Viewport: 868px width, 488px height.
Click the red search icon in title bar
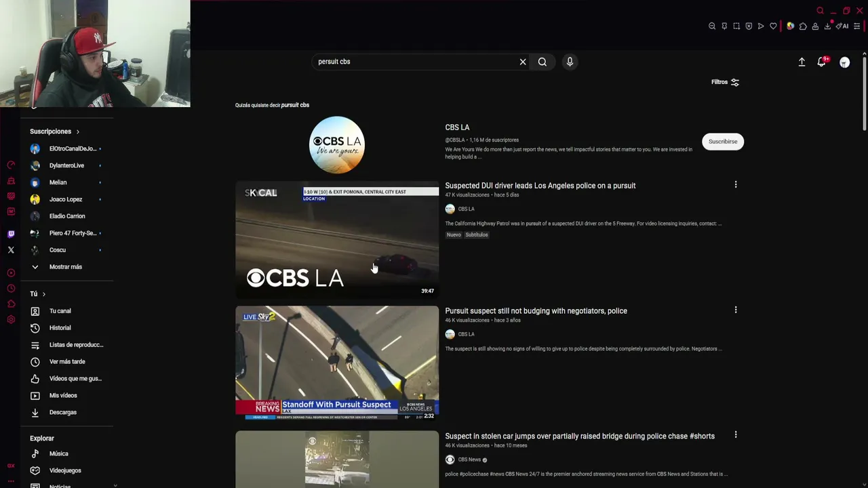[820, 11]
